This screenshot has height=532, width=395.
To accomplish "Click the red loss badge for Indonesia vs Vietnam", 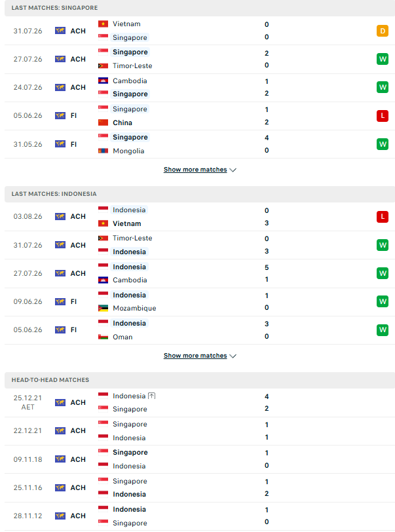I will (x=382, y=216).
